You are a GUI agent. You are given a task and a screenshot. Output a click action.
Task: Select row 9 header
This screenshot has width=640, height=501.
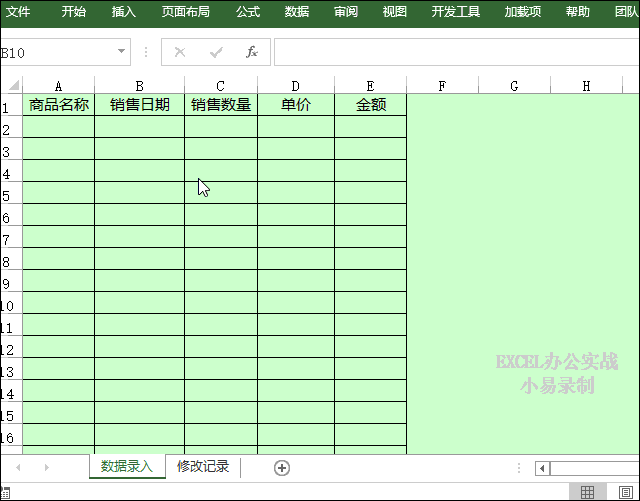coord(11,281)
